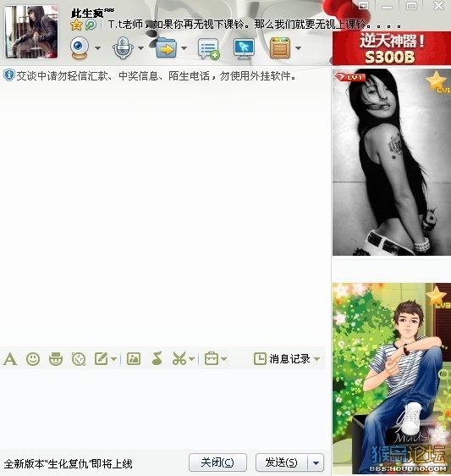Open the emoticon smiley picker
The width and height of the screenshot is (451, 476).
33,359
